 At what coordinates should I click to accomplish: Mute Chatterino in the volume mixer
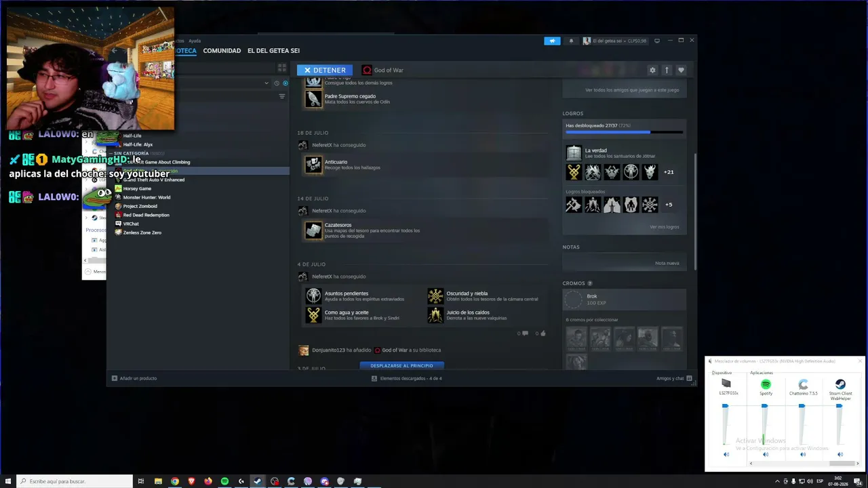pos(803,454)
